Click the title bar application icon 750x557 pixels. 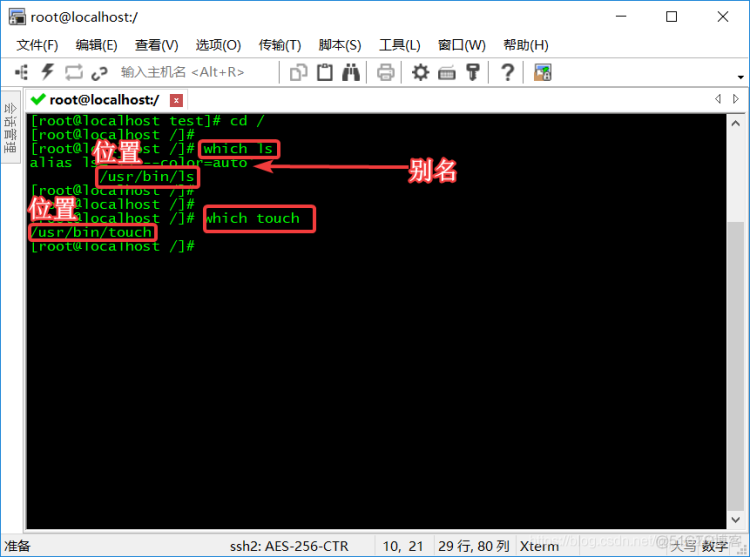[17, 17]
